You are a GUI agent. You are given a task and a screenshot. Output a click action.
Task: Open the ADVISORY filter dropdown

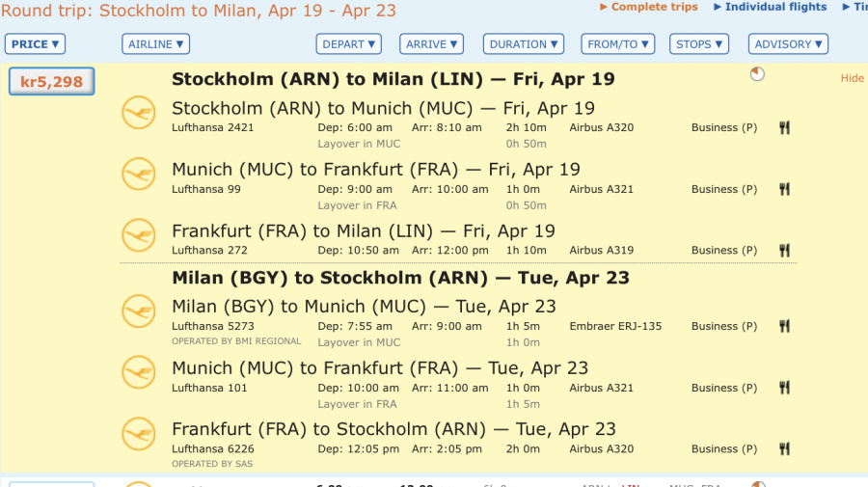point(789,44)
